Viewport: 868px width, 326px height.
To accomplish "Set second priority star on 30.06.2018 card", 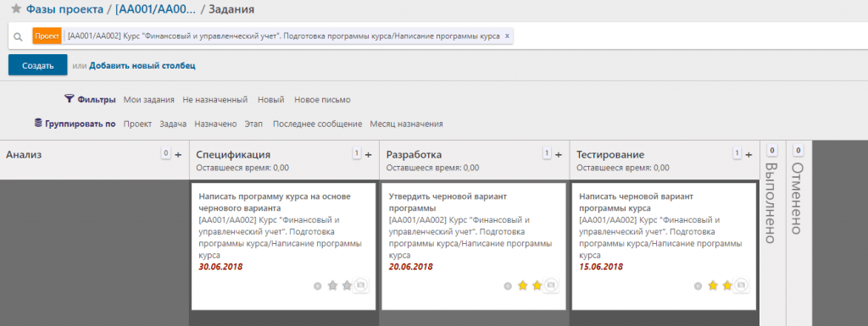I will pyautogui.click(x=347, y=285).
